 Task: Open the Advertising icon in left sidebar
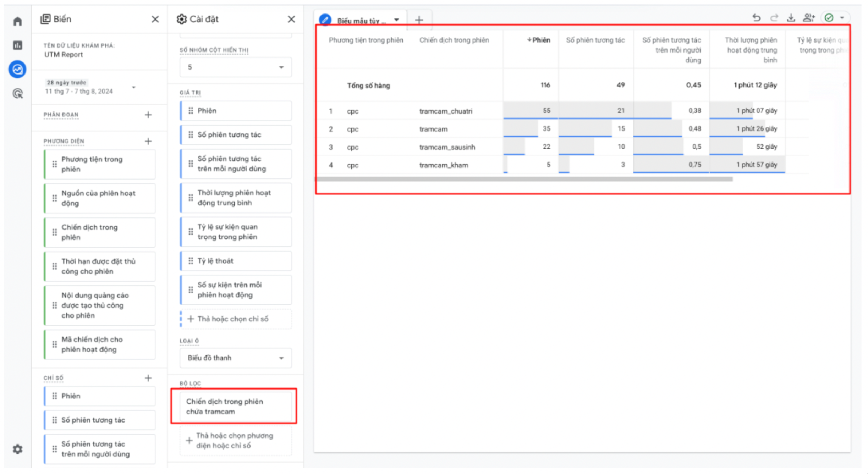[x=17, y=94]
